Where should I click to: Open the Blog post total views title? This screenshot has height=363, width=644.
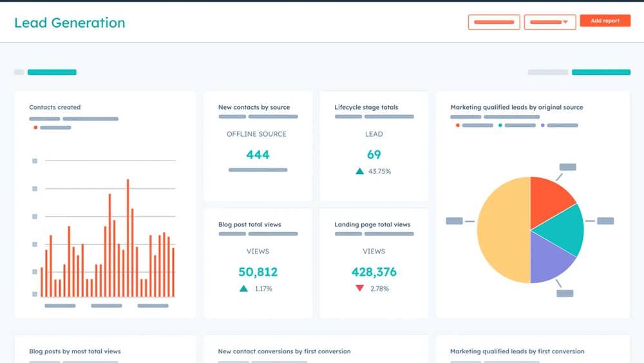point(249,224)
